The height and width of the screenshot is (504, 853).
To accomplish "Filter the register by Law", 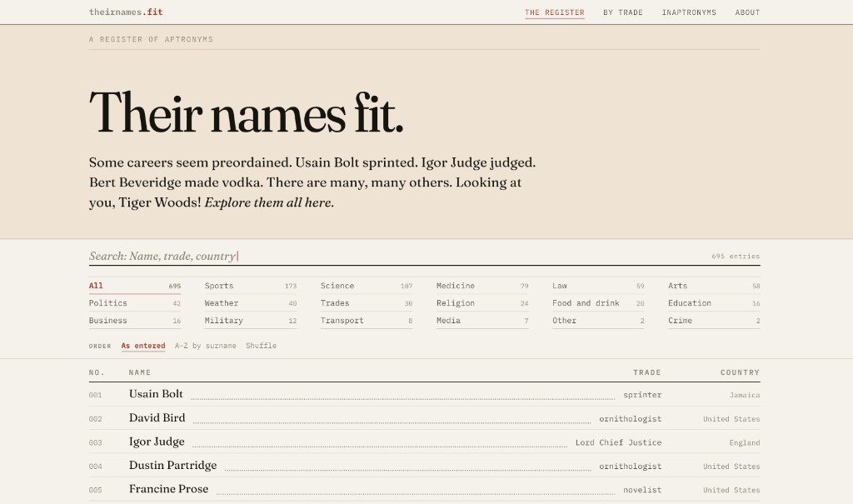I will 598,286.
